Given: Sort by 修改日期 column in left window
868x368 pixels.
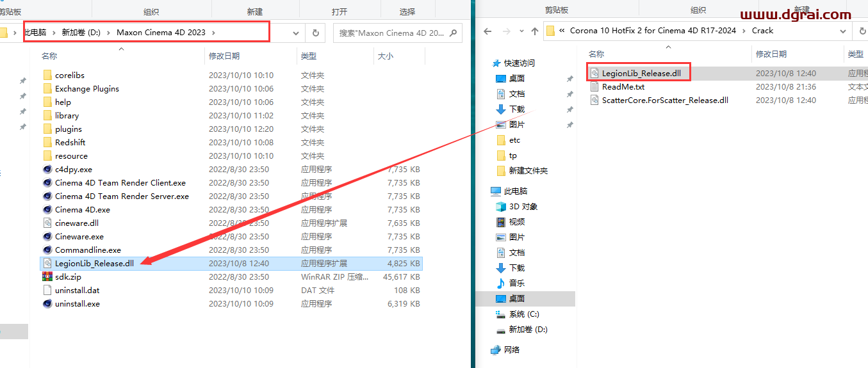Looking at the screenshot, I should tap(224, 56).
